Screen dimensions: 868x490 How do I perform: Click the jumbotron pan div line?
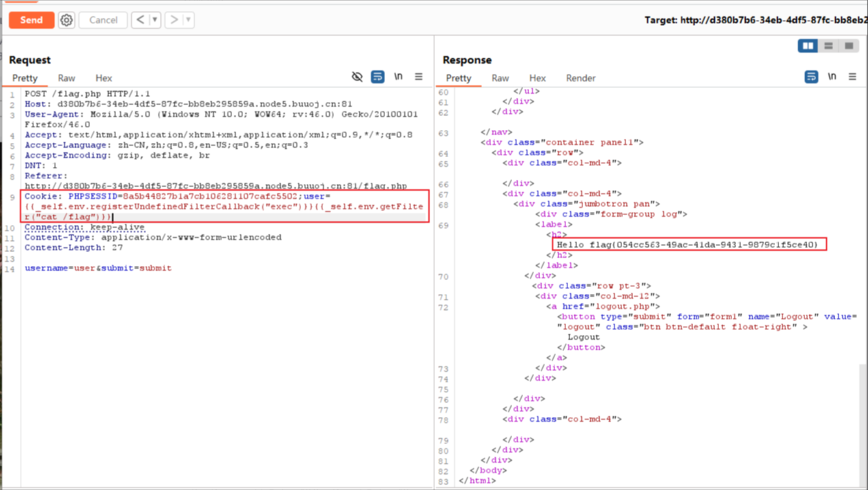pos(587,204)
